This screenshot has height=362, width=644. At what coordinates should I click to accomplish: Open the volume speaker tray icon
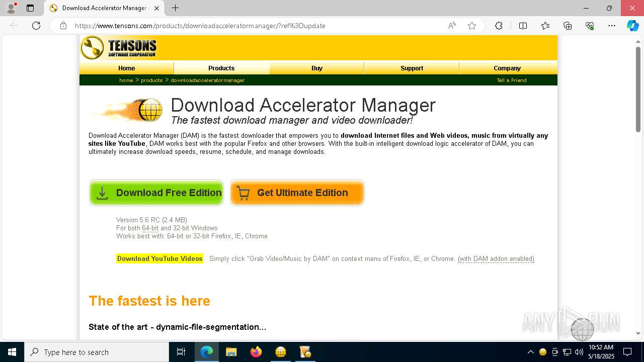pos(579,352)
